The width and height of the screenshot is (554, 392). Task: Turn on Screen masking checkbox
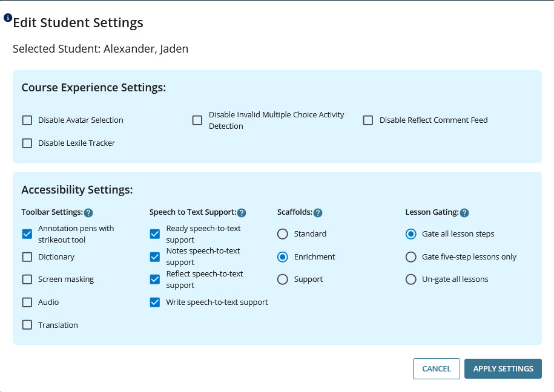pyautogui.click(x=27, y=279)
